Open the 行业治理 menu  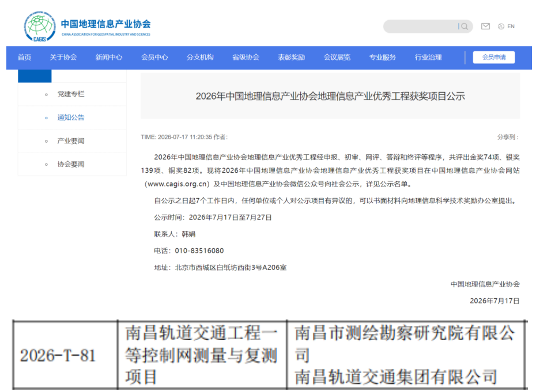pos(428,58)
